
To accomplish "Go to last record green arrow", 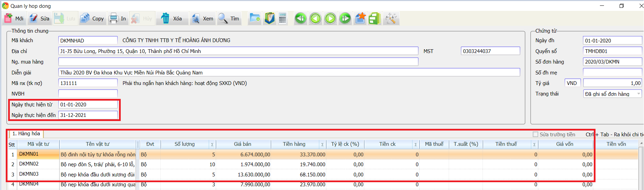I will pyautogui.click(x=345, y=18).
